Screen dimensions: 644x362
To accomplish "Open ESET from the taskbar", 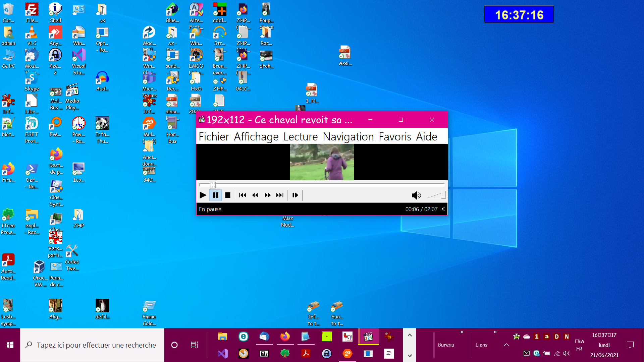I will click(x=244, y=337).
